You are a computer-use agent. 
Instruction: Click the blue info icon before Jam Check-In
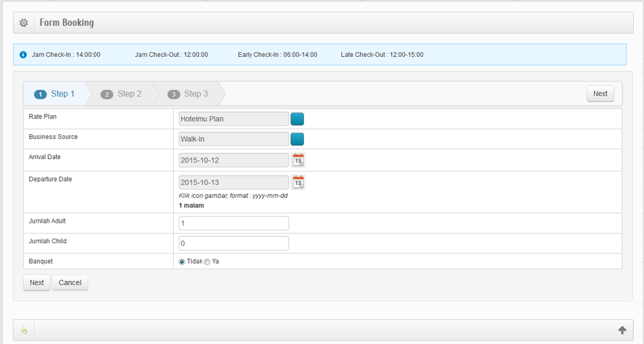(23, 55)
